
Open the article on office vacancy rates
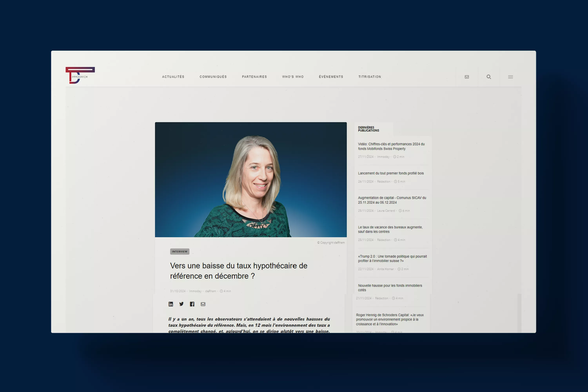[x=390, y=229]
